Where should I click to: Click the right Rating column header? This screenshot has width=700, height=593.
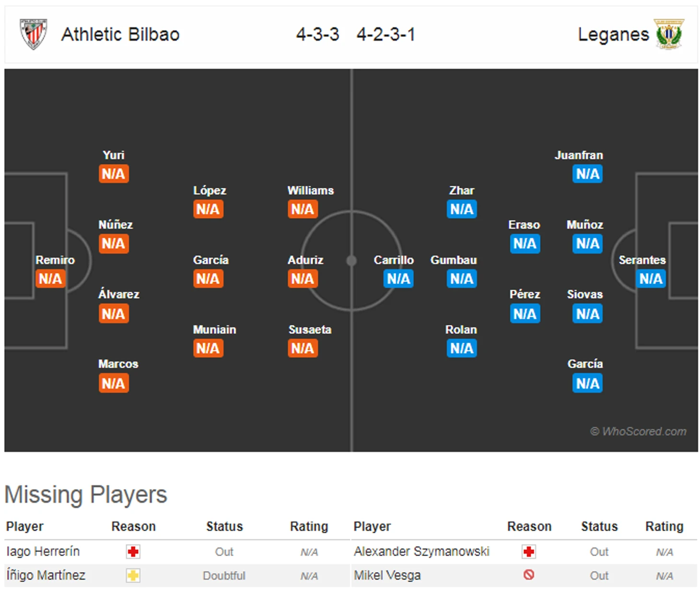pyautogui.click(x=664, y=526)
